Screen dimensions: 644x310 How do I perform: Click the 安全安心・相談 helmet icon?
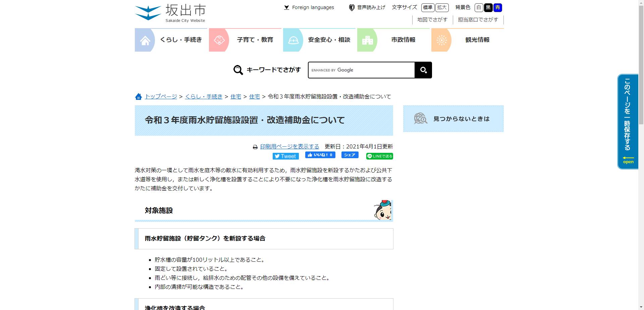click(294, 40)
